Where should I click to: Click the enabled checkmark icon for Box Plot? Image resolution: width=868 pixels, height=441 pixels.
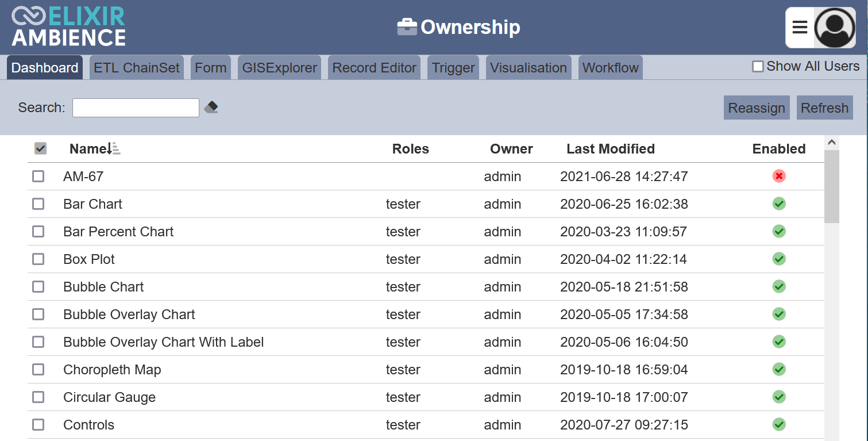coord(779,259)
